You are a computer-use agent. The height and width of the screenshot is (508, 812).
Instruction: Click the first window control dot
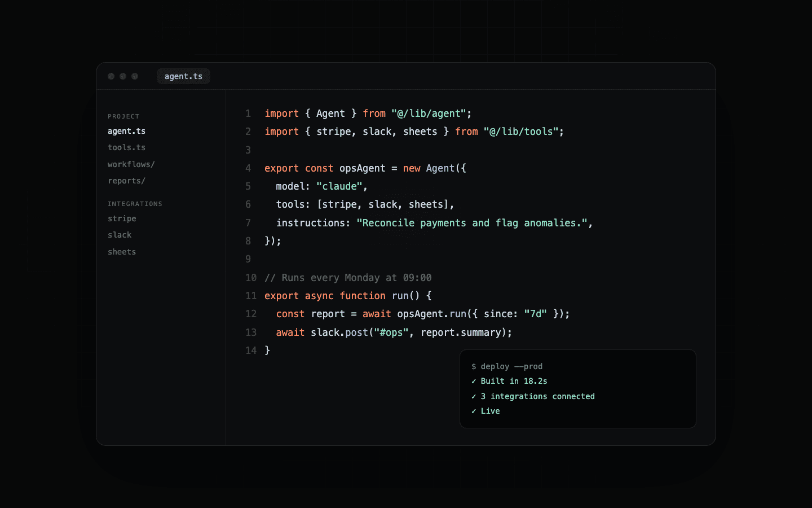(x=111, y=76)
